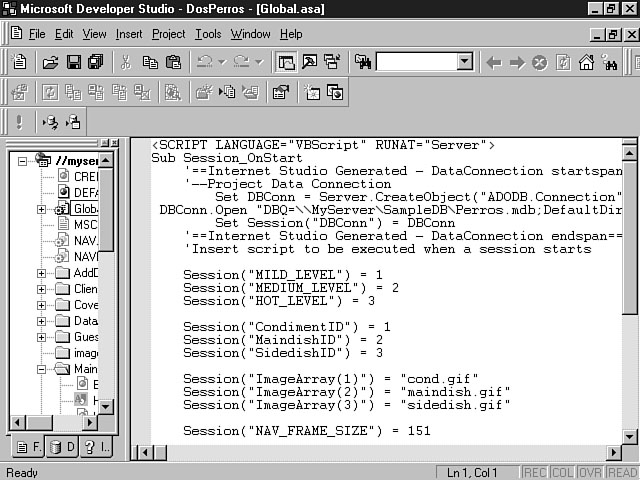Switch to the Data View tab
Image resolution: width=640 pixels, height=480 pixels.
click(61, 447)
